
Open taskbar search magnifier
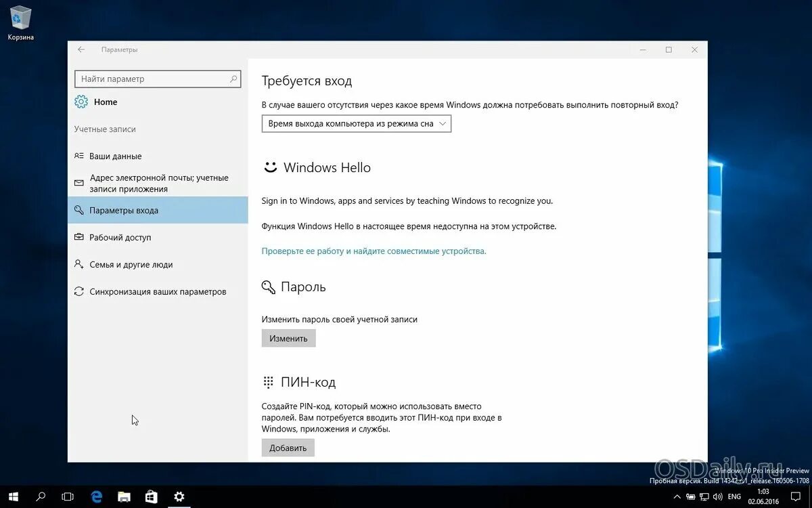click(41, 496)
